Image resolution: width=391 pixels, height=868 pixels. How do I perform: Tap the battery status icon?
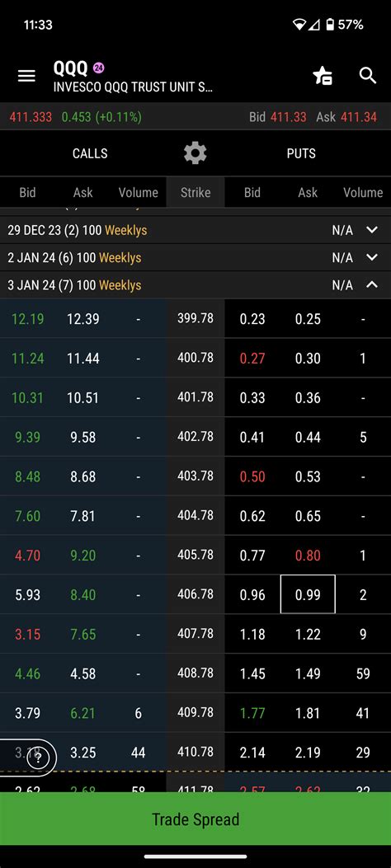(330, 25)
